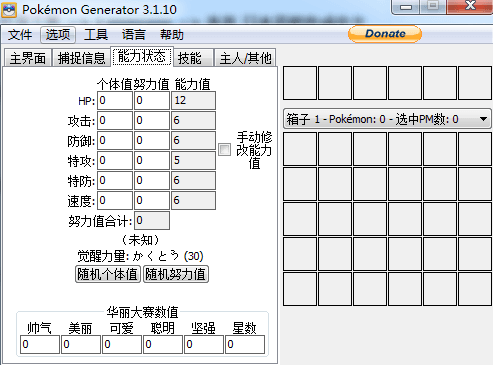Screen dimensions: 493x365
Task: Focus the 特防 个体值 input field
Action: point(115,180)
